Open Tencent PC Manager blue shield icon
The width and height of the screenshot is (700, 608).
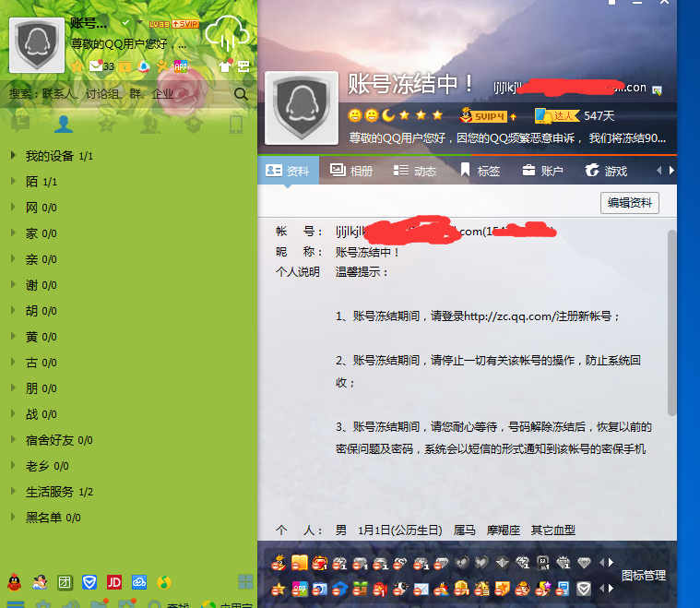tap(89, 582)
